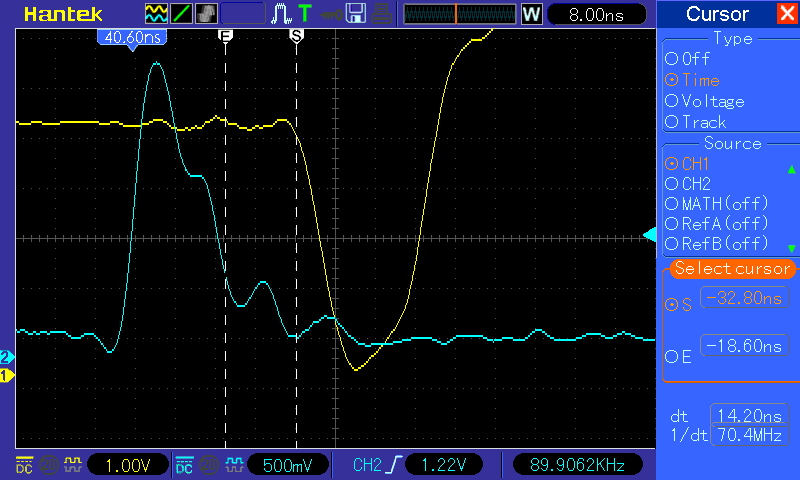Image resolution: width=800 pixels, height=480 pixels.
Task: Click the W window indicator icon
Action: coord(531,14)
